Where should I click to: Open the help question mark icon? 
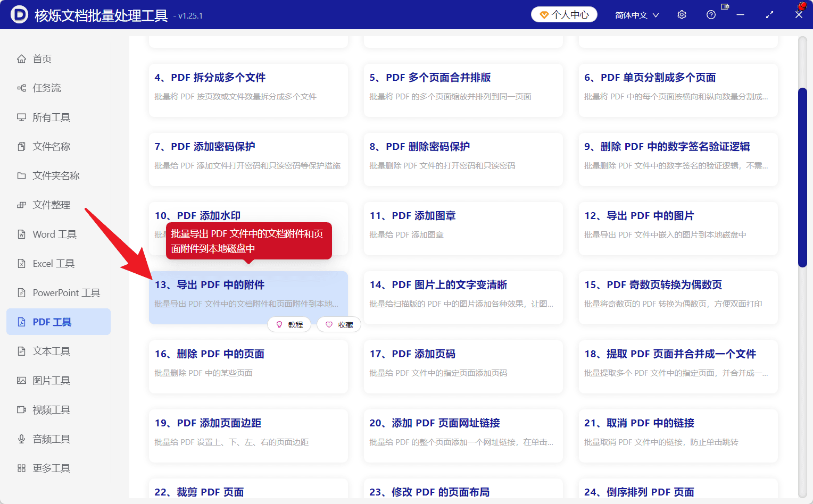click(x=711, y=15)
